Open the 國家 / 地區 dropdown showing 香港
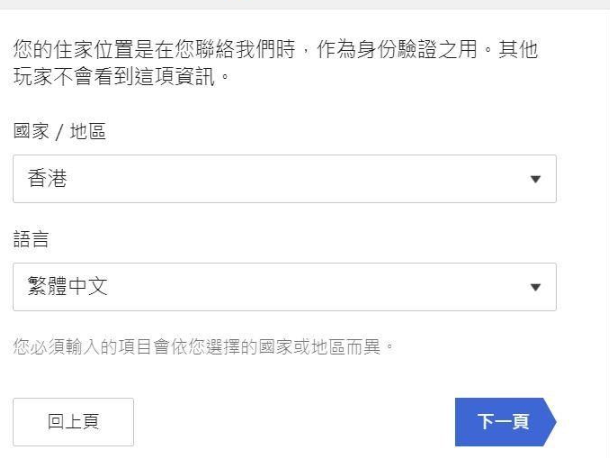Image resolution: width=610 pixels, height=458 pixels. 284,179
